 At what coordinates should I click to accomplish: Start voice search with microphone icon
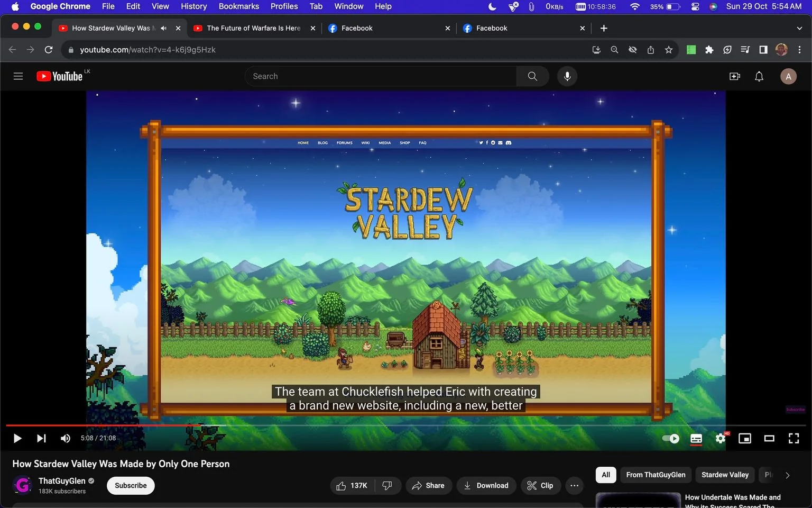(x=567, y=76)
